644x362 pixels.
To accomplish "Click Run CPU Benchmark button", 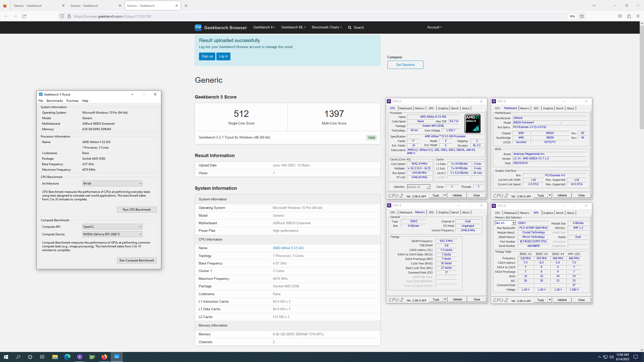I will pos(137,210).
